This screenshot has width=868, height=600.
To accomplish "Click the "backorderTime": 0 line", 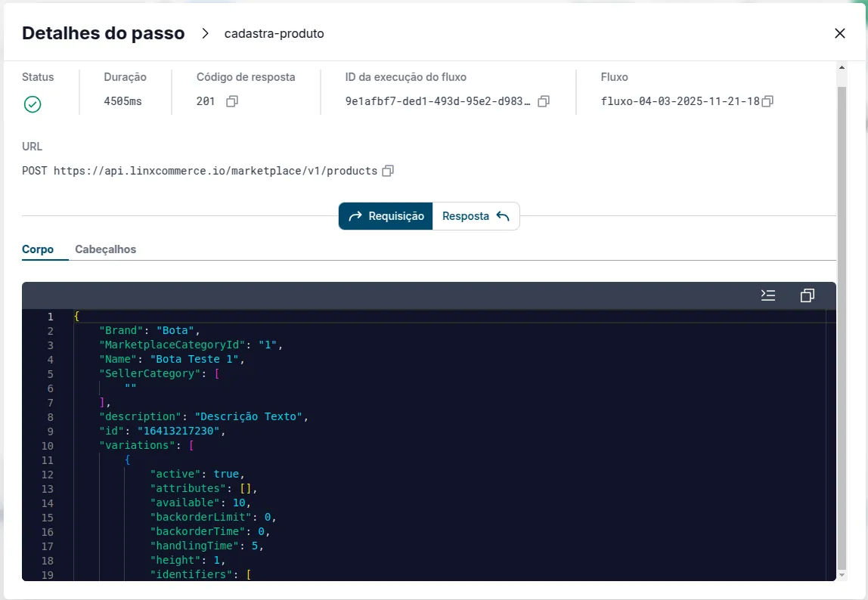I will tap(209, 531).
